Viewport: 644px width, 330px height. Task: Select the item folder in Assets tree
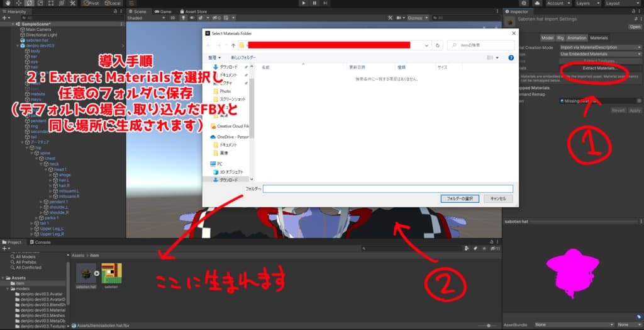[x=20, y=283]
